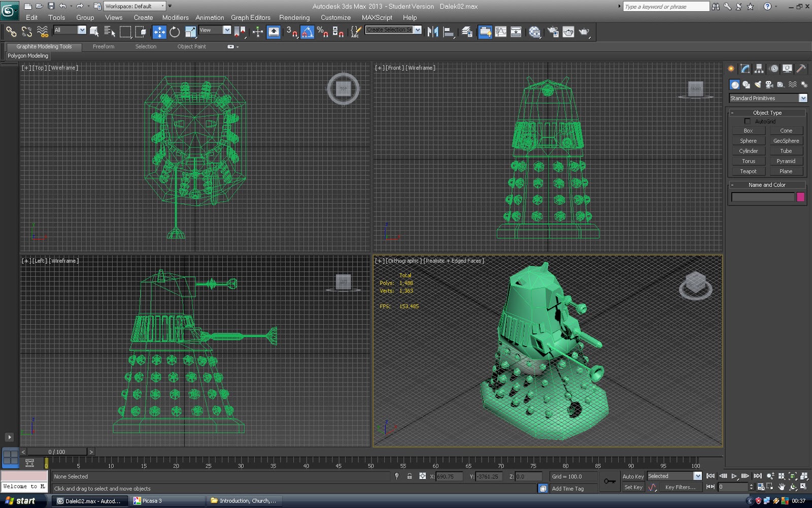Open the key filter Selected dropdown
Image resolution: width=812 pixels, height=508 pixels.
(x=674, y=476)
